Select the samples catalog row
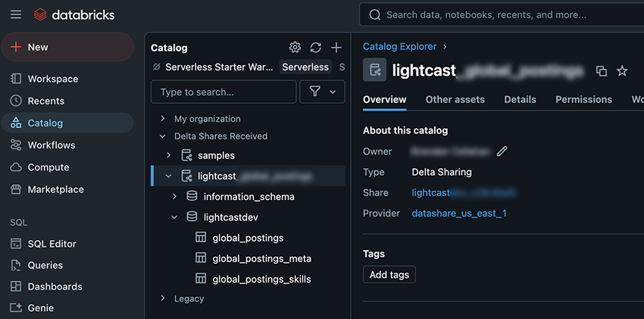 click(248, 155)
